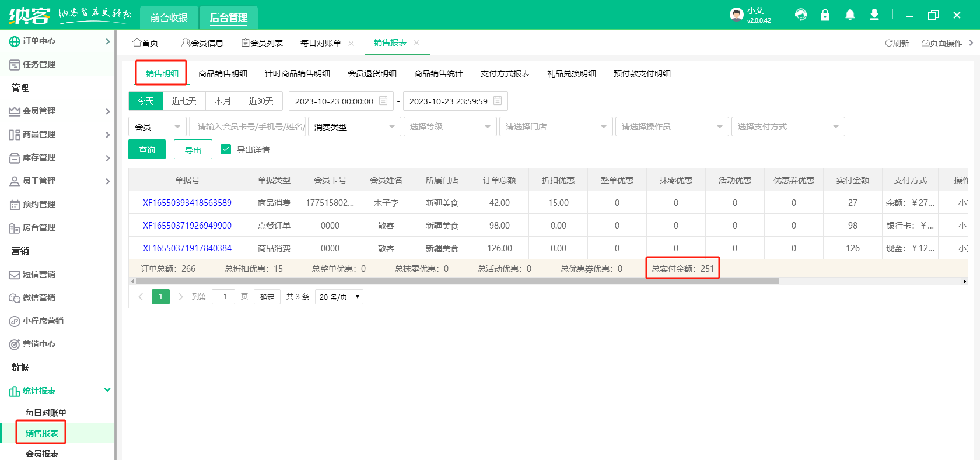Click the 查询 button
The width and height of the screenshot is (980, 460).
147,149
